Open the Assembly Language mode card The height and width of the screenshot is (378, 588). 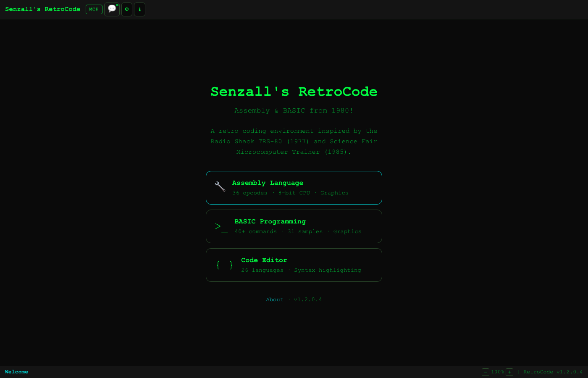point(294,187)
